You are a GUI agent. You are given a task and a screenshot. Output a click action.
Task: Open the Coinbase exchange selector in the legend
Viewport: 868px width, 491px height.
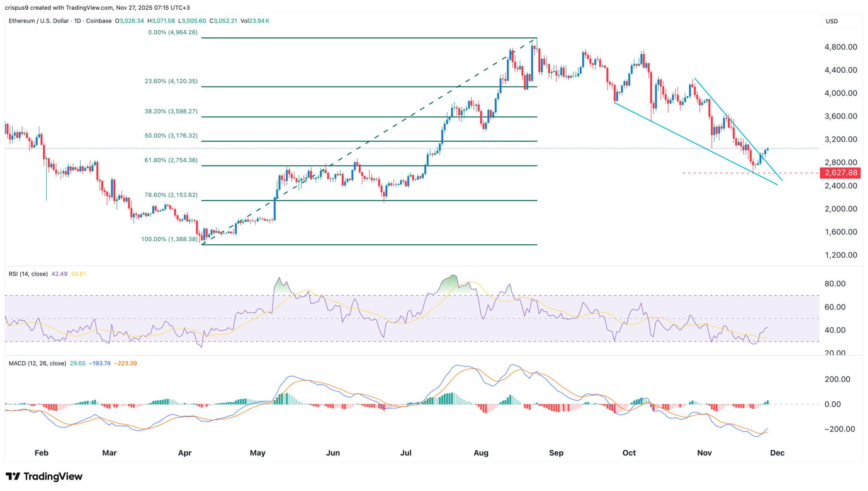tap(98, 20)
